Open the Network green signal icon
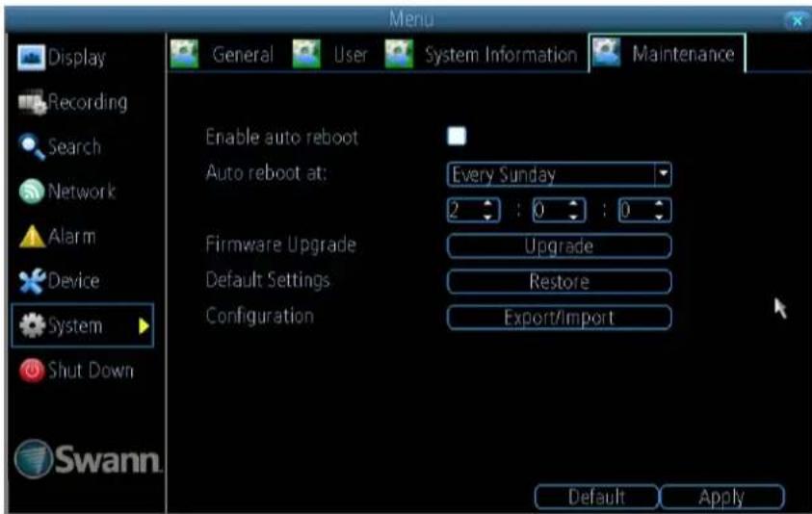This screenshot has width=812, height=514. (32, 192)
